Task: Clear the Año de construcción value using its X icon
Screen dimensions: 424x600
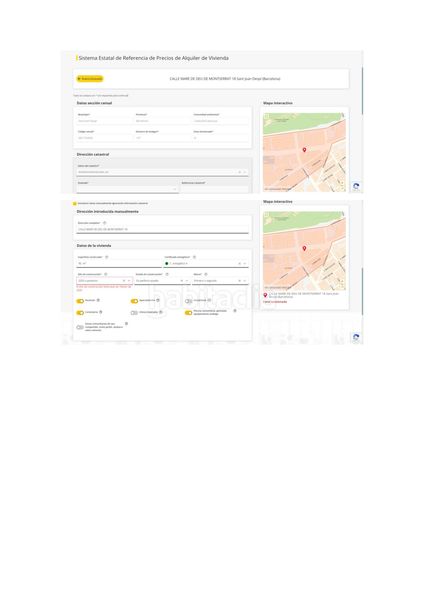Action: pyautogui.click(x=124, y=281)
